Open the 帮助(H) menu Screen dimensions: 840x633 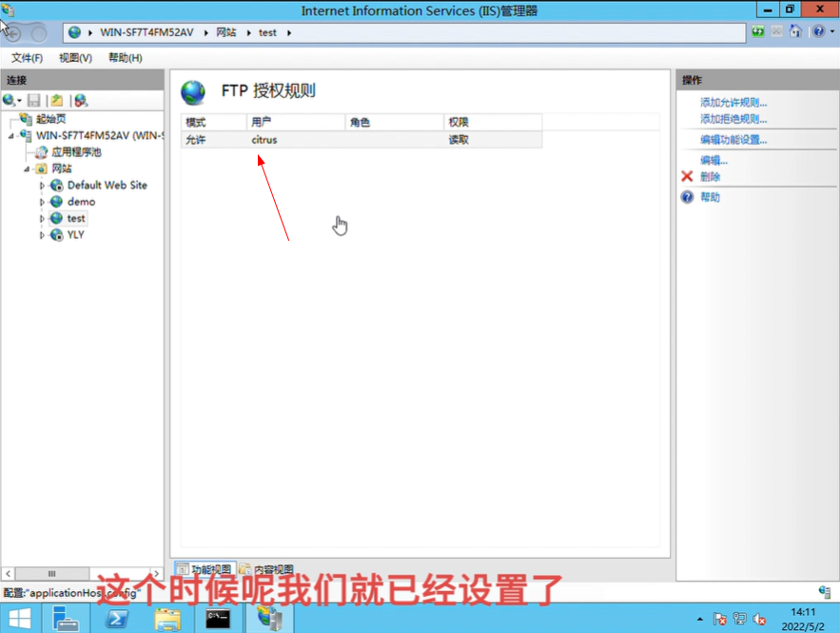coord(126,58)
